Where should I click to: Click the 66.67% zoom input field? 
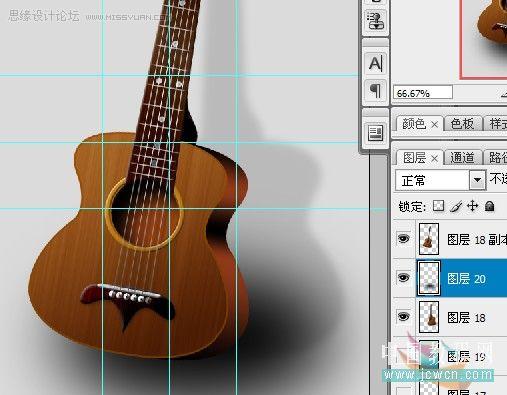click(423, 93)
